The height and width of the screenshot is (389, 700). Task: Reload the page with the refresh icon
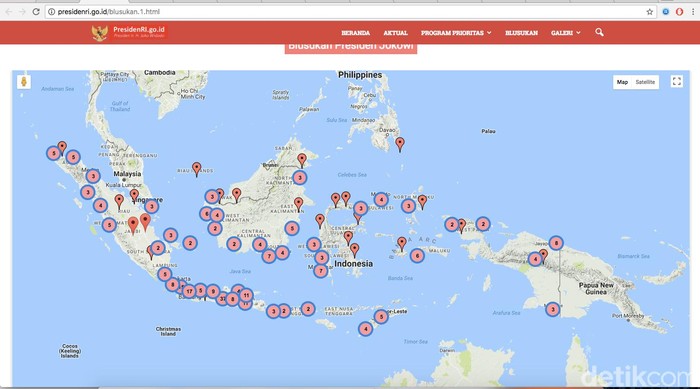click(36, 12)
